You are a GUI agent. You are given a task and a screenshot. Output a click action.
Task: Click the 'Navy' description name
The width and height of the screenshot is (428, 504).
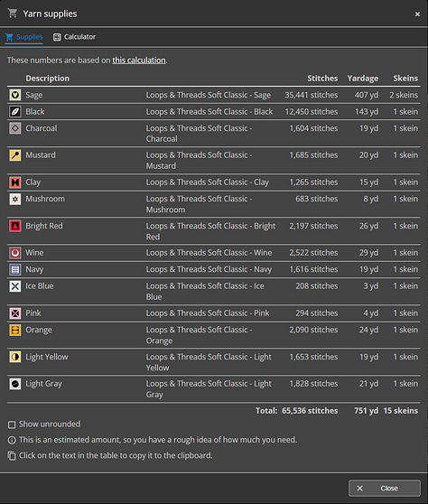tap(34, 269)
